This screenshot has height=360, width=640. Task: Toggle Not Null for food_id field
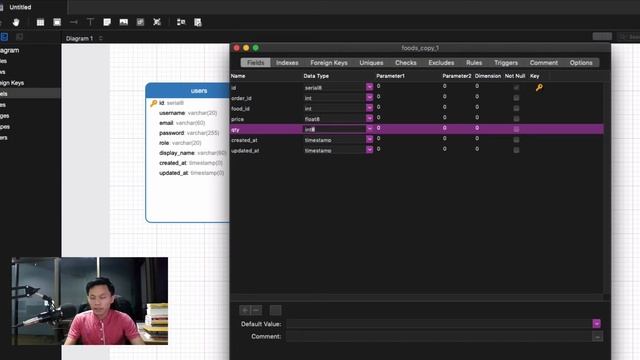[516, 108]
